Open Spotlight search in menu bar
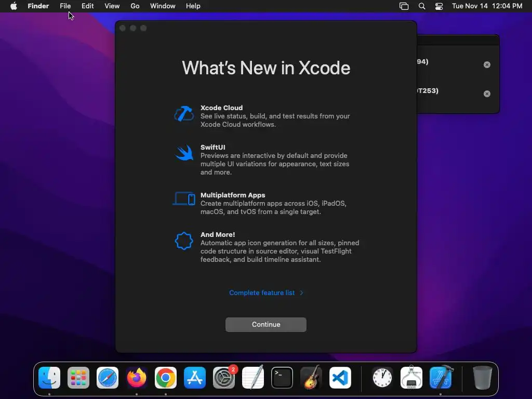The width and height of the screenshot is (532, 399). [x=422, y=6]
